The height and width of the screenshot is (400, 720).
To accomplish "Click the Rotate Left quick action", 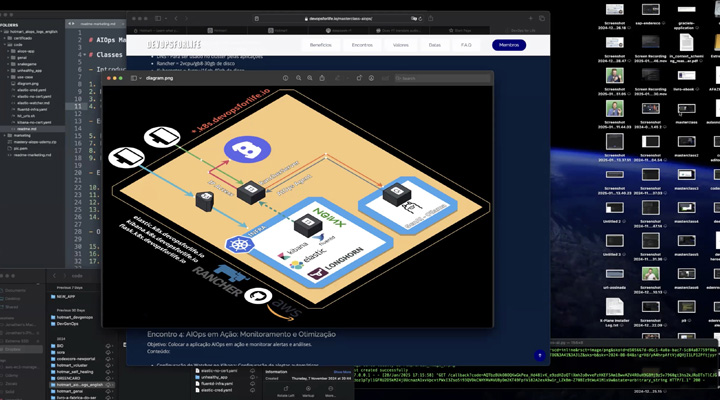I will click(x=286, y=391).
